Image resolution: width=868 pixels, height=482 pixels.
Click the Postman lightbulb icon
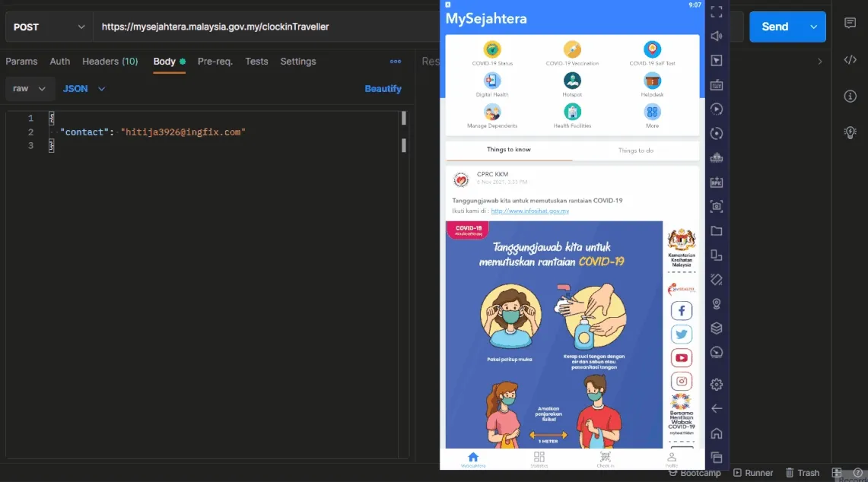850,132
